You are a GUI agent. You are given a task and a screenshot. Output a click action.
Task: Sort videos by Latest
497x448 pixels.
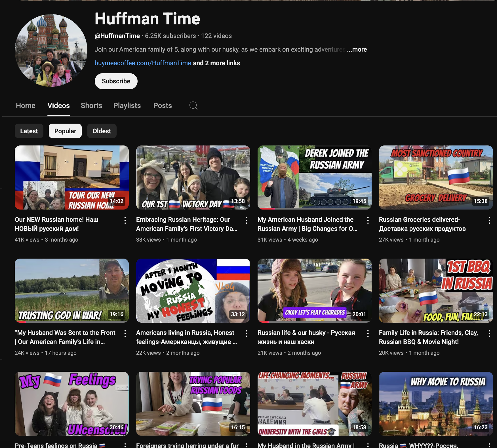pos(29,131)
